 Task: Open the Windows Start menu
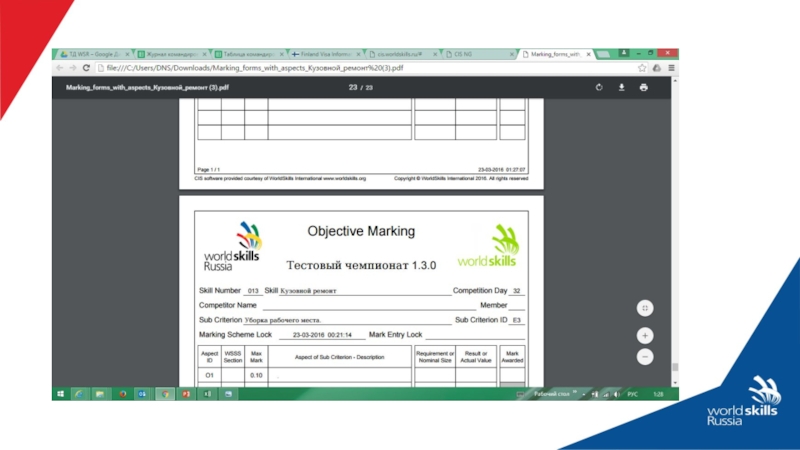coord(61,394)
